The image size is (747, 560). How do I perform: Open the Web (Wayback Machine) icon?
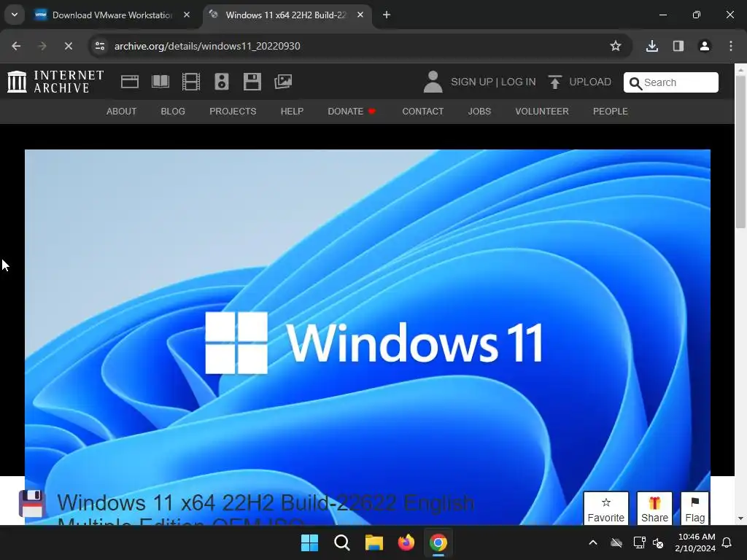[x=130, y=82]
